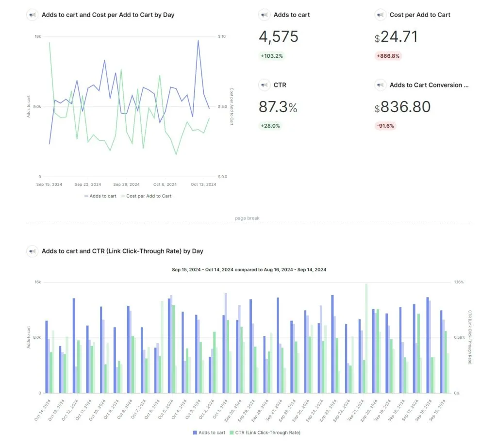Click the 16k label on bar chart axis

pyautogui.click(x=38, y=282)
